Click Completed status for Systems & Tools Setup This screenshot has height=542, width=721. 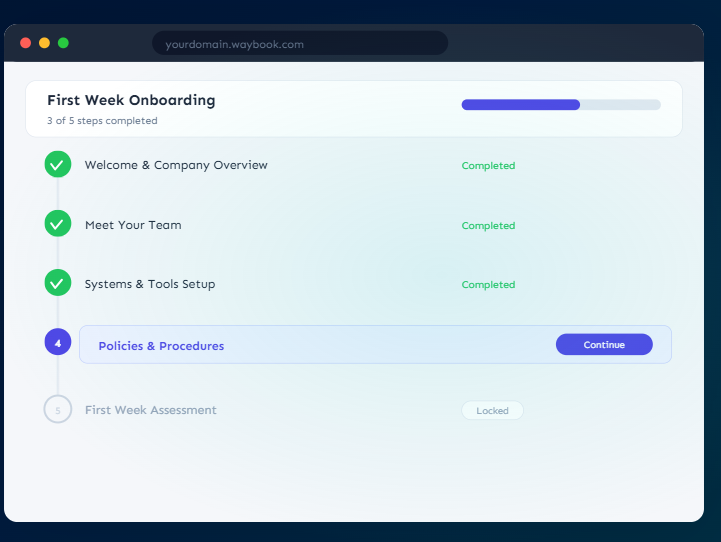(x=488, y=285)
